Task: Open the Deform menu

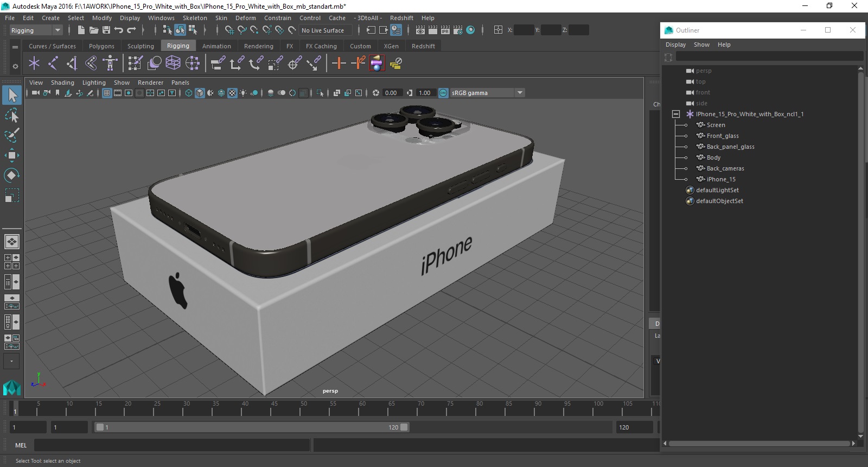Action: coord(245,18)
